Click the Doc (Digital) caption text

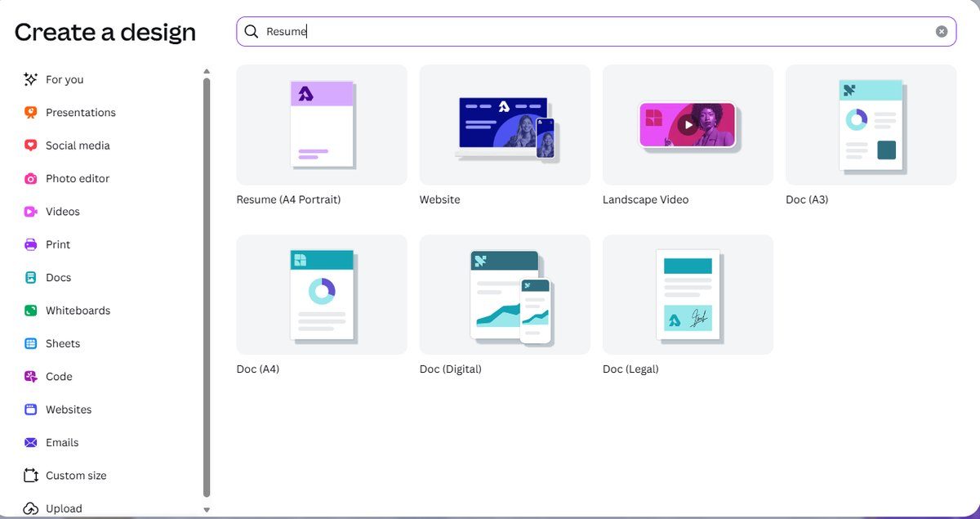(x=451, y=369)
